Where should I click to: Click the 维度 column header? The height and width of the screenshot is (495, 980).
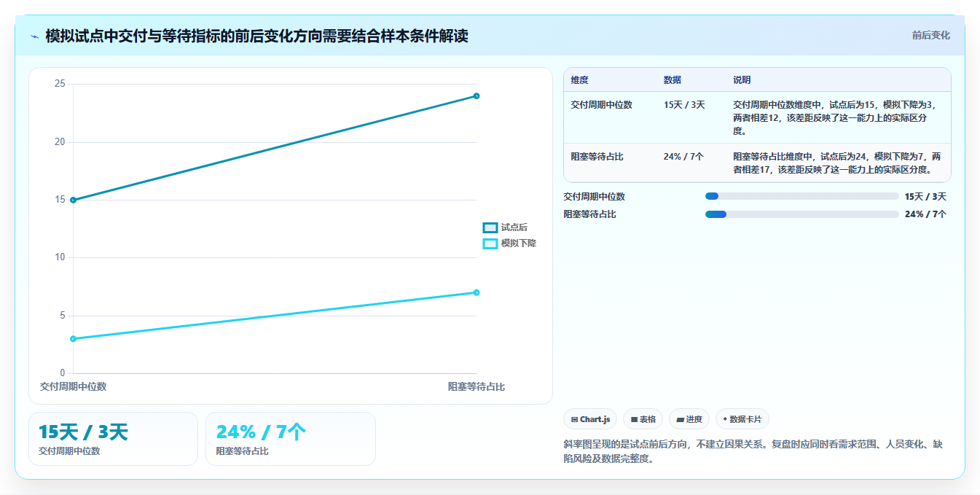(x=580, y=80)
